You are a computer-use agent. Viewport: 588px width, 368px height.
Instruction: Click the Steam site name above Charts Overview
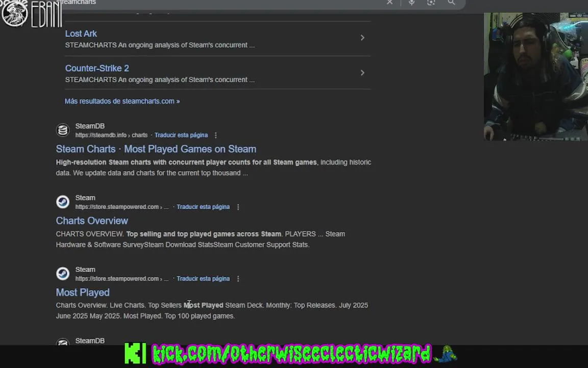coord(85,198)
